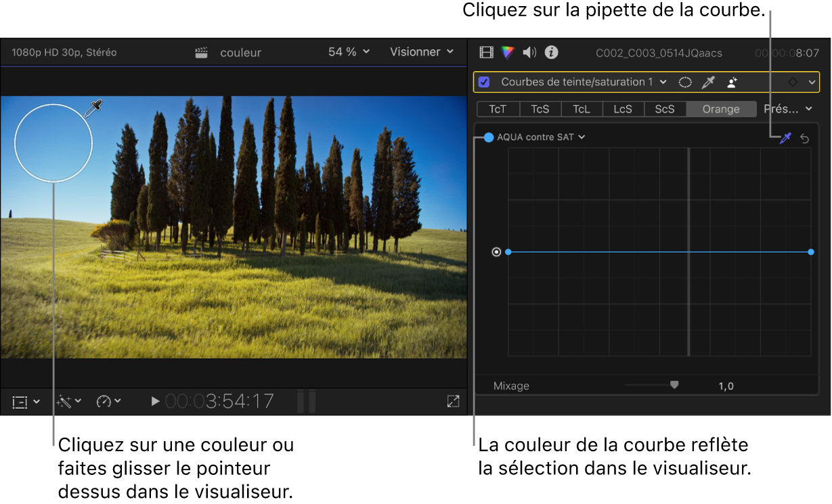Screen dimensions: 832x504
Task: Click the Mixage value 1,0 field
Action: pos(726,386)
